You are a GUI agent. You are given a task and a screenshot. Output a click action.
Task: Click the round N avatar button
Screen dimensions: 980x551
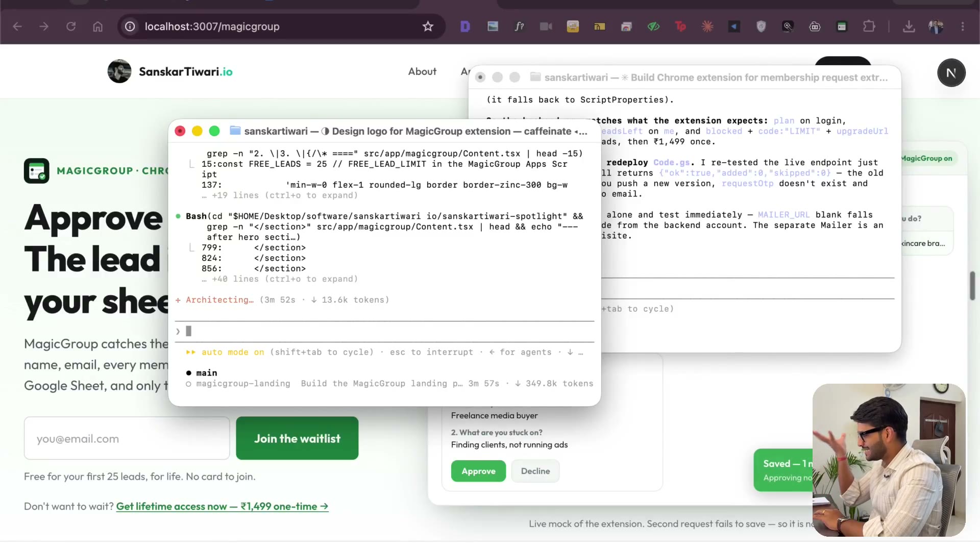click(951, 73)
